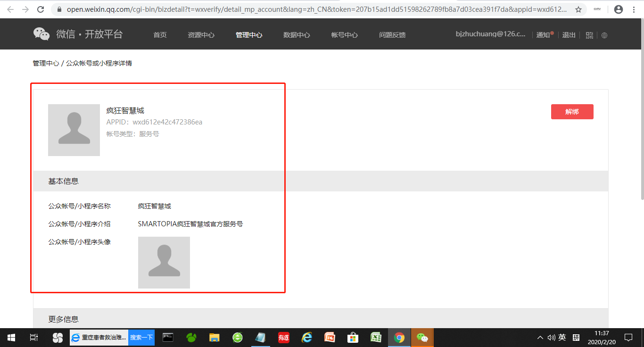Viewport: 644px width, 347px height.
Task: View site security lock info
Action: [x=59, y=9]
